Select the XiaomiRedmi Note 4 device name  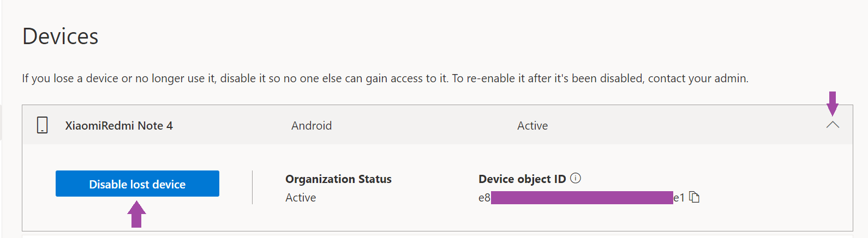point(119,126)
